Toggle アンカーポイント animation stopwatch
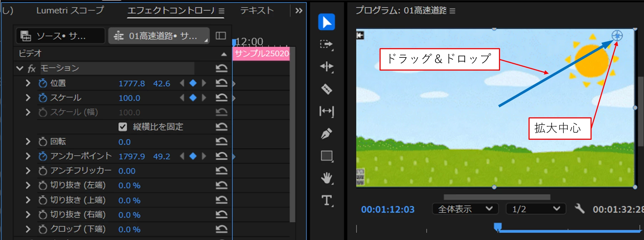644x240 pixels. tap(43, 156)
